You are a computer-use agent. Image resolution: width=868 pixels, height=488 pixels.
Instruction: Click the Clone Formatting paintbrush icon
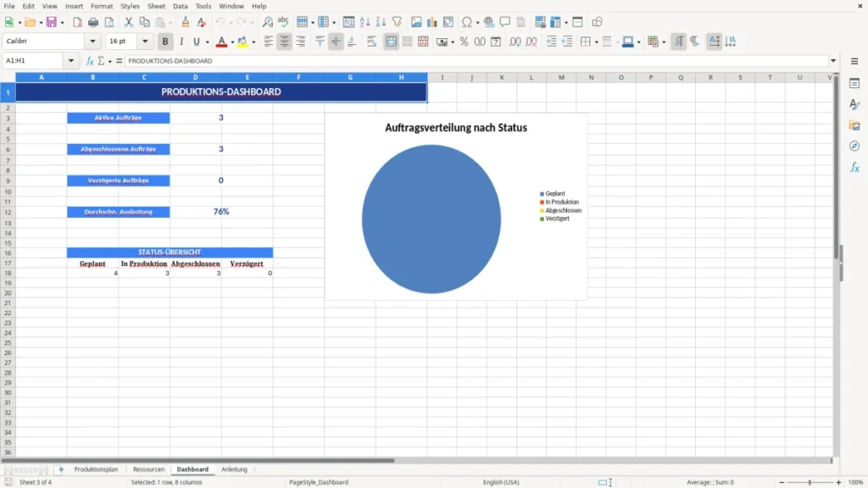pyautogui.click(x=186, y=22)
